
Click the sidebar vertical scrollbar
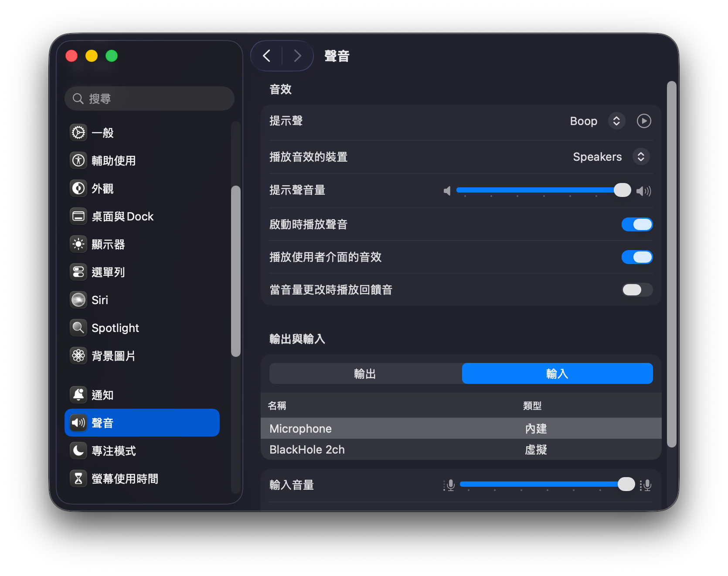click(x=236, y=271)
